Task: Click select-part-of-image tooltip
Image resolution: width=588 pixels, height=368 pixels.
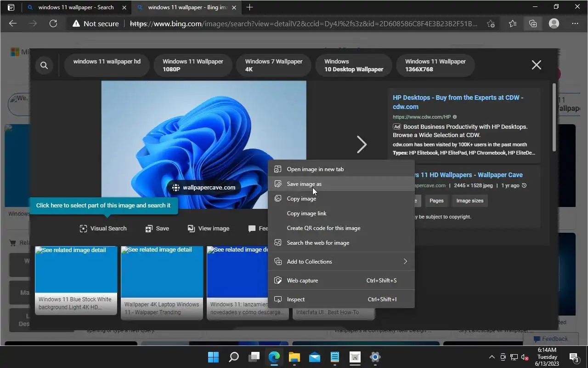Action: pos(103,206)
